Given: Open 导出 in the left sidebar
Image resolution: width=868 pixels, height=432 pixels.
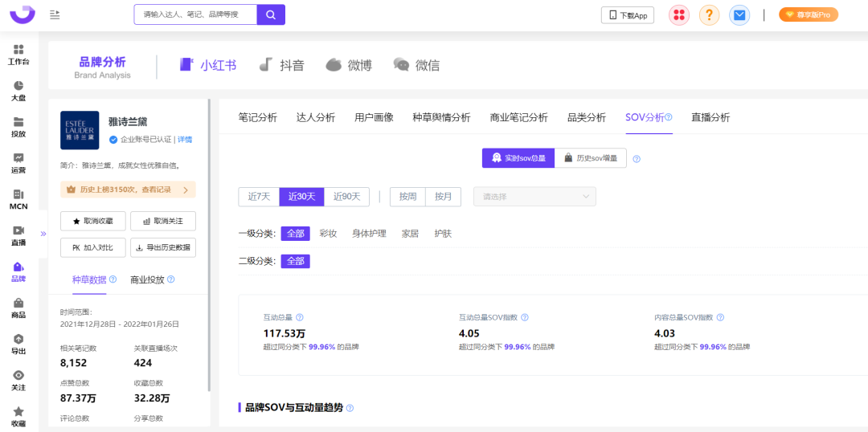Looking at the screenshot, I should [18, 344].
